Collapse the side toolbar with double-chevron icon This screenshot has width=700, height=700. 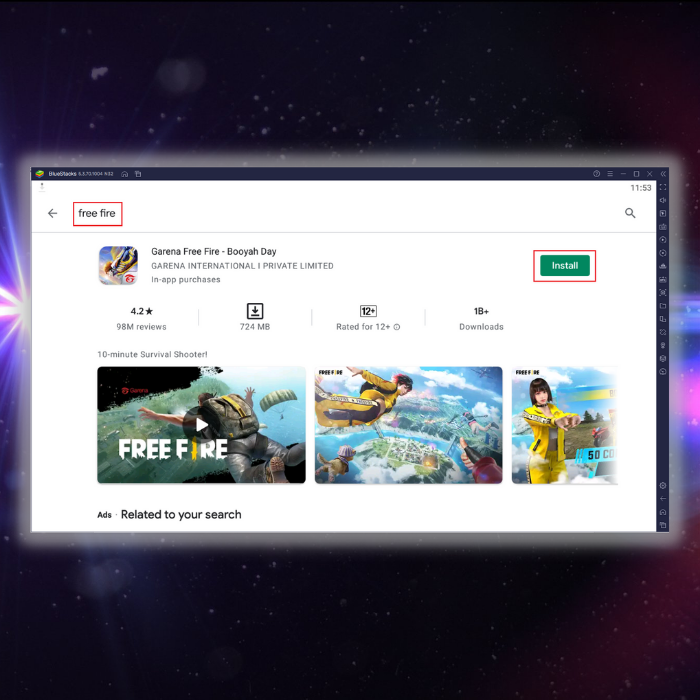tap(663, 174)
